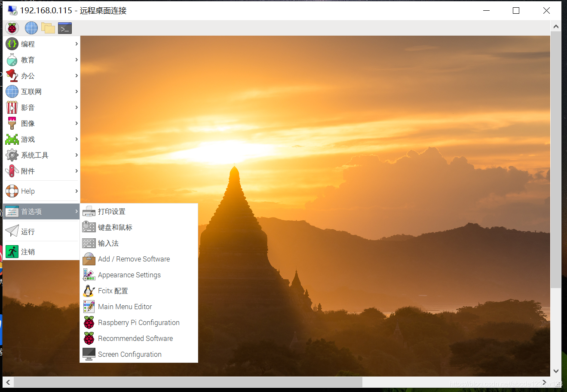Expand the 编程 submenu arrow

point(77,44)
